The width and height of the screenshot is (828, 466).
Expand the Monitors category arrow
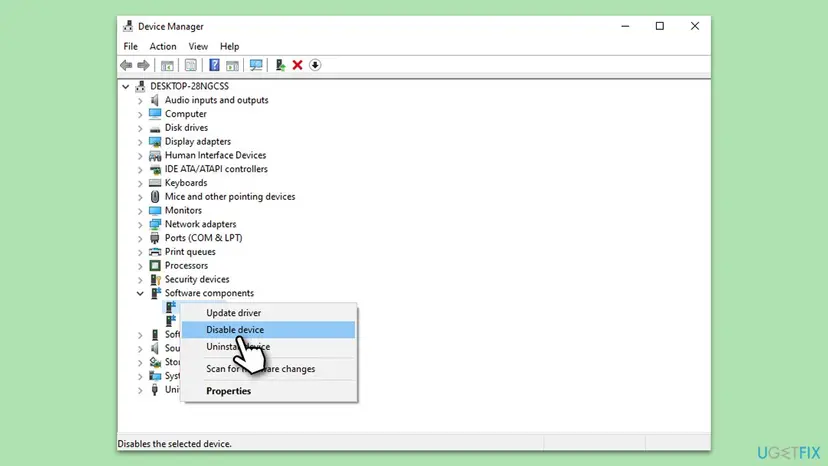pos(140,210)
